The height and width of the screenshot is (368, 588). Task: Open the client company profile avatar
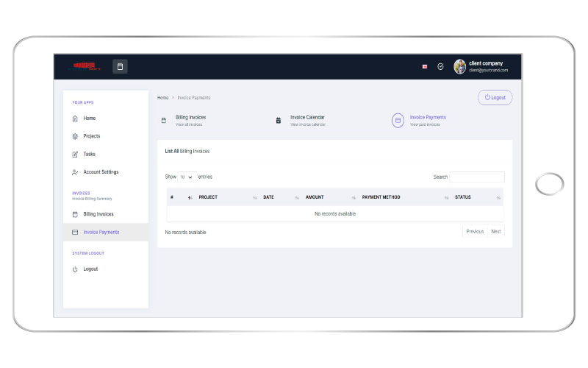tap(460, 66)
